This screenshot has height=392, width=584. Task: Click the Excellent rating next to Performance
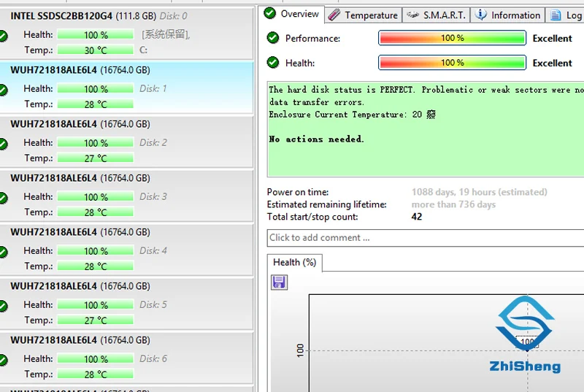pyautogui.click(x=553, y=39)
